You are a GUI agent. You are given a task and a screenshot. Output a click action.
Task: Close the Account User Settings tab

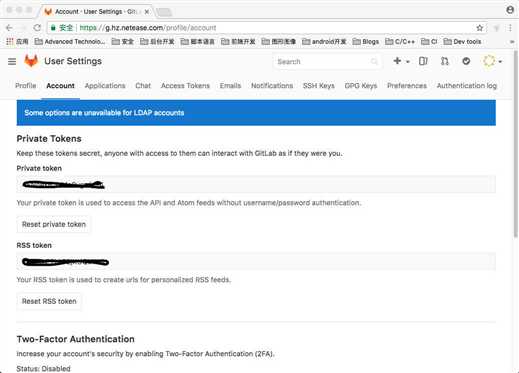pos(147,12)
